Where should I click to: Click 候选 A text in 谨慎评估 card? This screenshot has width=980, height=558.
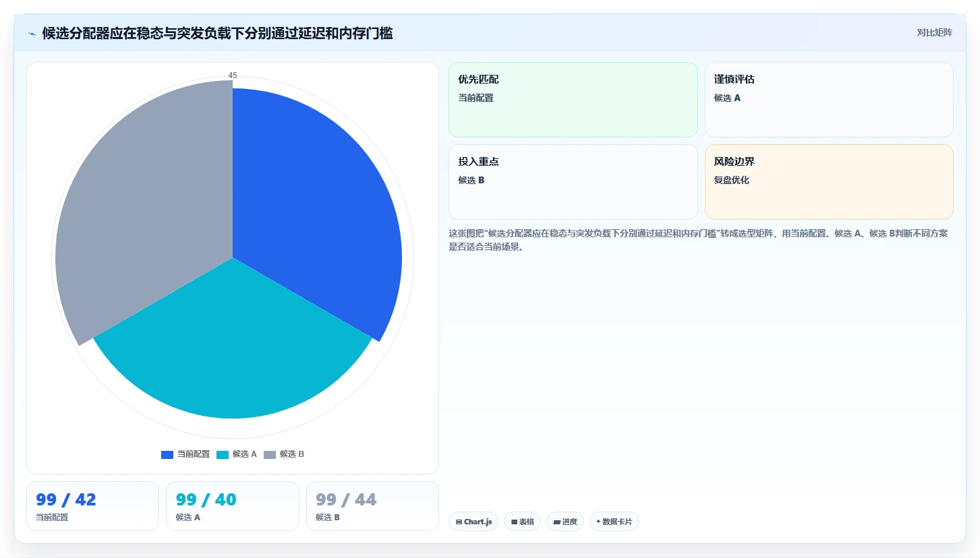point(727,98)
